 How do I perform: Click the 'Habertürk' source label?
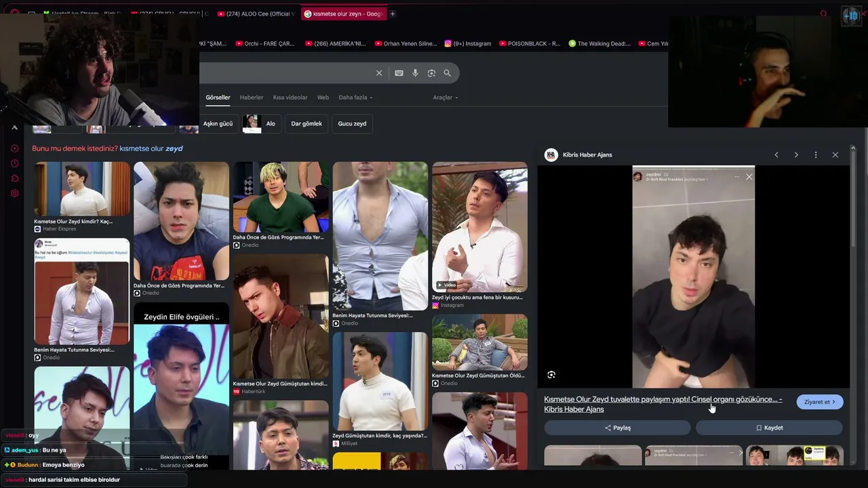(x=254, y=392)
